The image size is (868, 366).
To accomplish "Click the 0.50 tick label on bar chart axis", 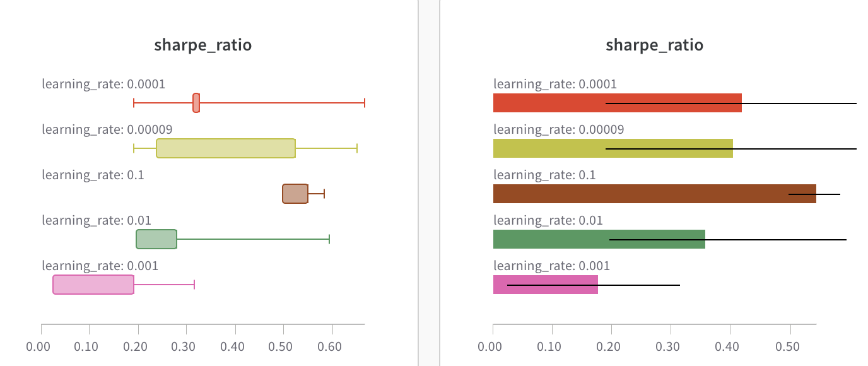I will tap(788, 346).
